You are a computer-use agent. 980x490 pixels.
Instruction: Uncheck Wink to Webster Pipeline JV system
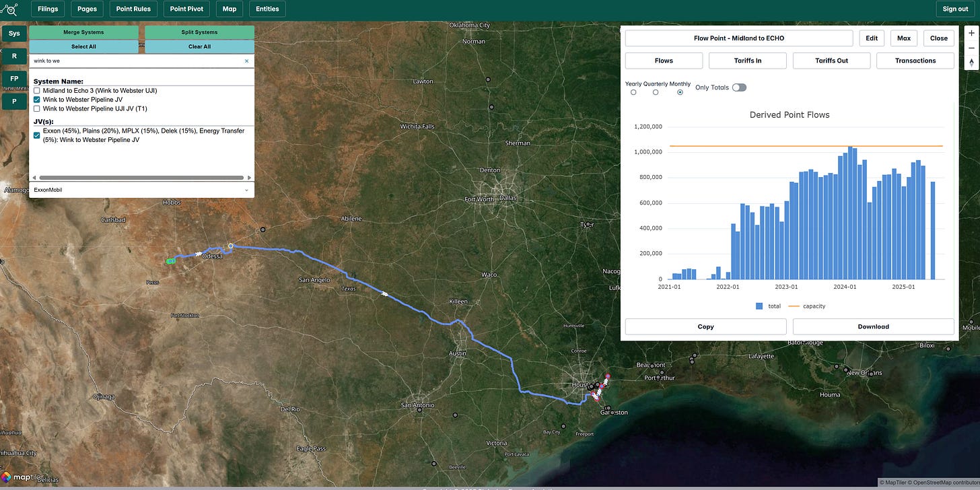coord(37,99)
